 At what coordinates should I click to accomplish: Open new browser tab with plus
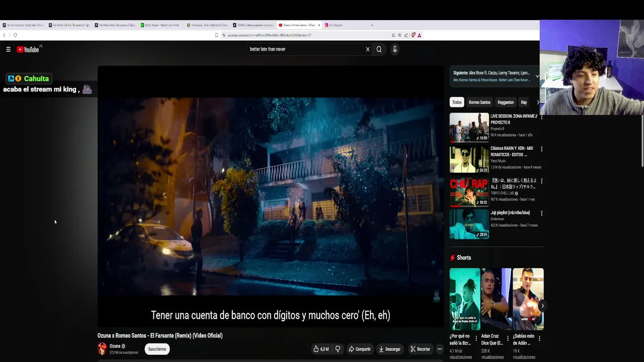tap(372, 25)
